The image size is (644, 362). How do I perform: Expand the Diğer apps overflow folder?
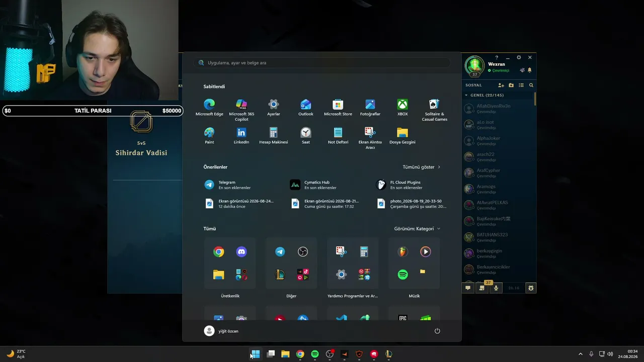(x=303, y=275)
